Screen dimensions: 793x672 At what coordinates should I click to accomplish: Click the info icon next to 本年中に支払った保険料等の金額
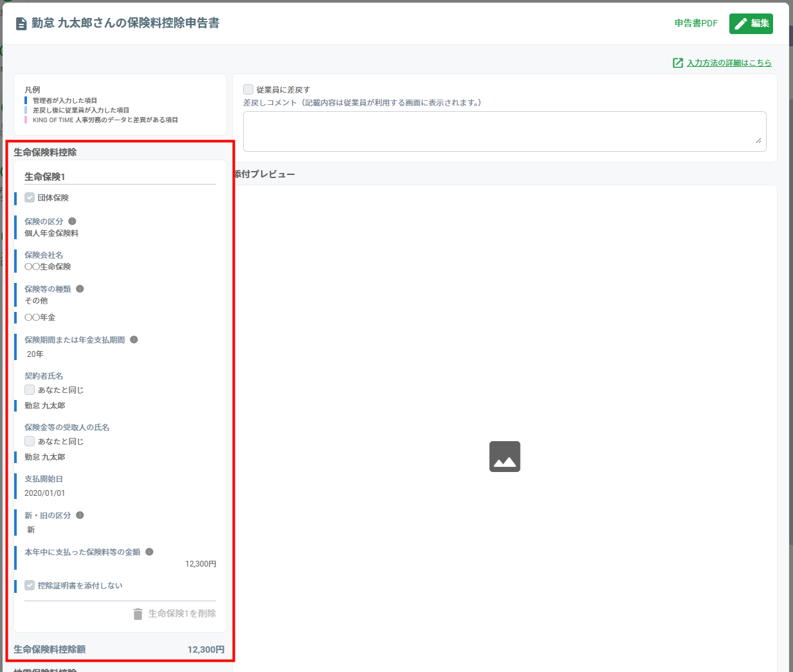(x=149, y=552)
